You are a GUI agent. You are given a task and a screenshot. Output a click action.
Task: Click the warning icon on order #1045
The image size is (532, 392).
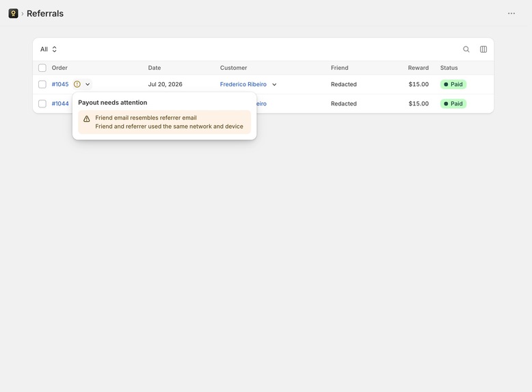[77, 84]
